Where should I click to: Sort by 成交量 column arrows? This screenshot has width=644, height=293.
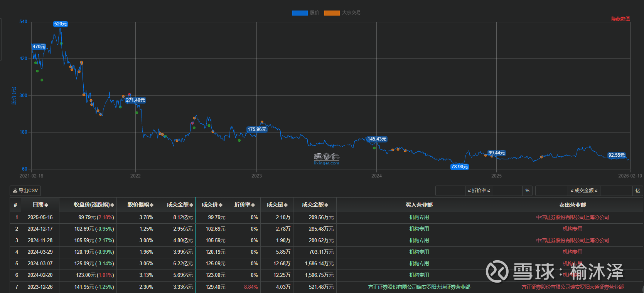[286, 205]
